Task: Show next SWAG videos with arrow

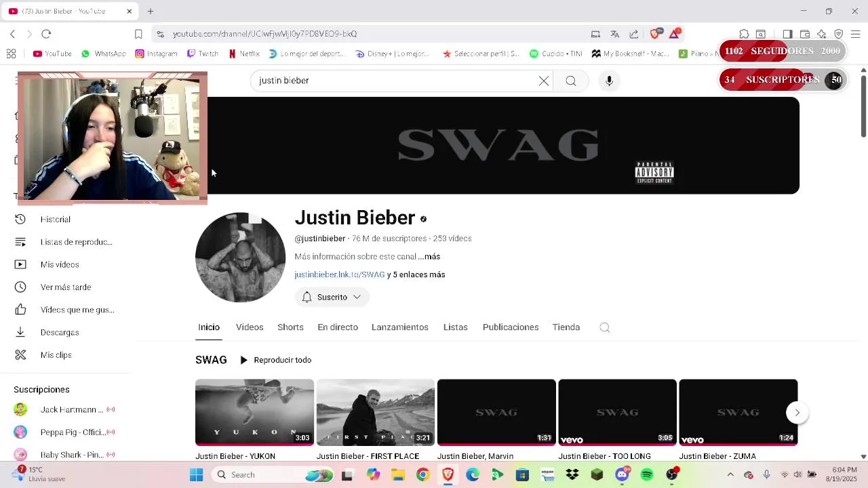Action: click(x=797, y=413)
